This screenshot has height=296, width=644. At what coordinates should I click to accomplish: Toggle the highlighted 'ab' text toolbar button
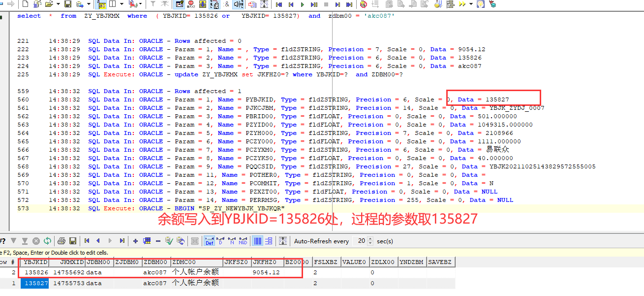102,4
